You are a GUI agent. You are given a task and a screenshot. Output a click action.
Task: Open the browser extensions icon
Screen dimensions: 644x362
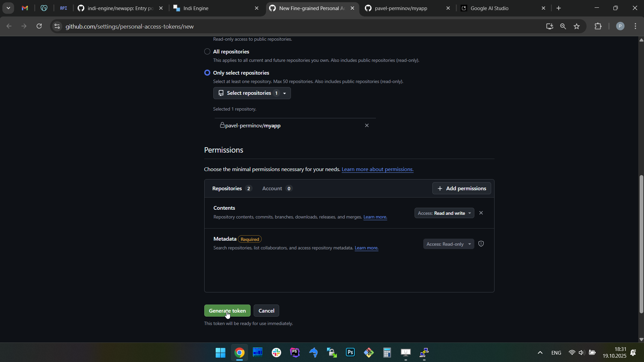(598, 27)
